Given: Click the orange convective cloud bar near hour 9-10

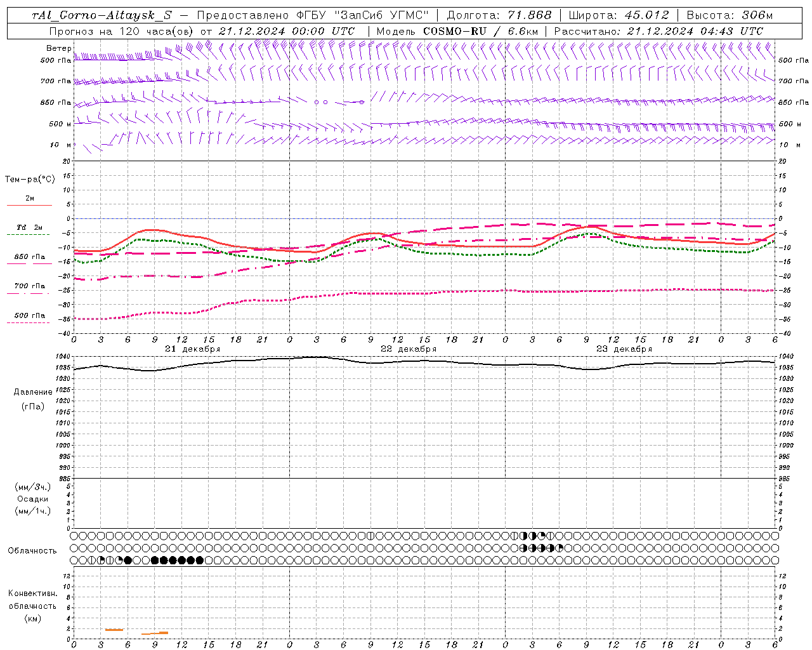Looking at the screenshot, I should pyautogui.click(x=155, y=633).
